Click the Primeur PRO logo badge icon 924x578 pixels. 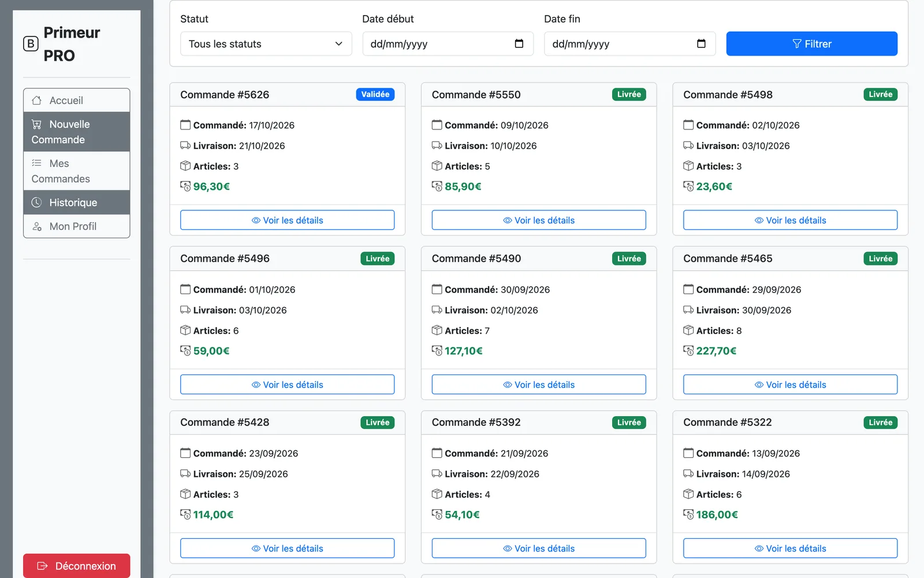(x=31, y=44)
